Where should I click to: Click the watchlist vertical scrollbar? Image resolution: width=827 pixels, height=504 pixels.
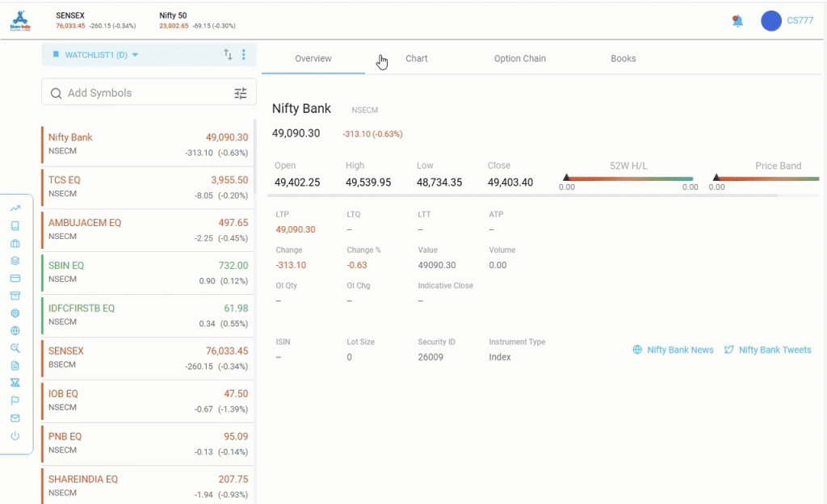(x=255, y=156)
